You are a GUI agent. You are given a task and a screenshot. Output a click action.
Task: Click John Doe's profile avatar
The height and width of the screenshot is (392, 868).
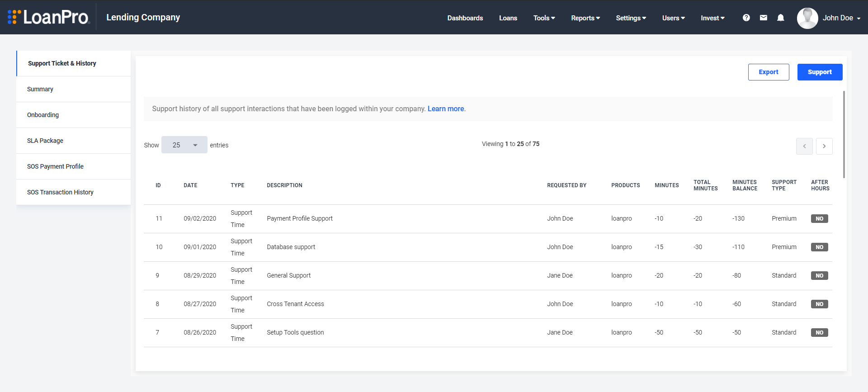807,18
